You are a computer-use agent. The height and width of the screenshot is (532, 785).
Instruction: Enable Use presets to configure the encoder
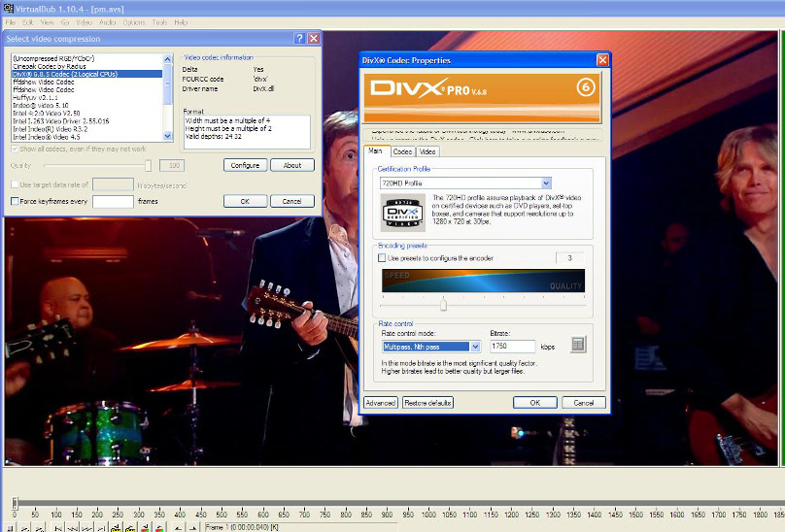coord(382,257)
